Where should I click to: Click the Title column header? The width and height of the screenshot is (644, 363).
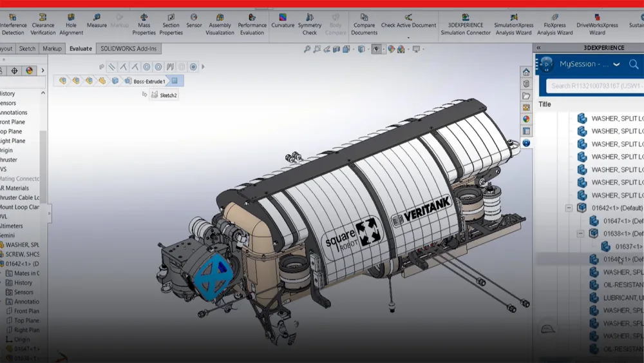click(545, 104)
